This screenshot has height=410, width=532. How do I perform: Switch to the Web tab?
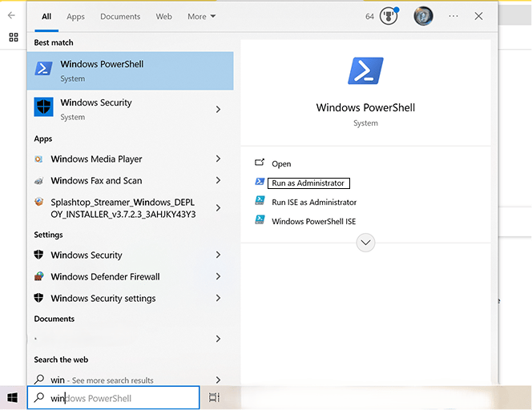164,16
